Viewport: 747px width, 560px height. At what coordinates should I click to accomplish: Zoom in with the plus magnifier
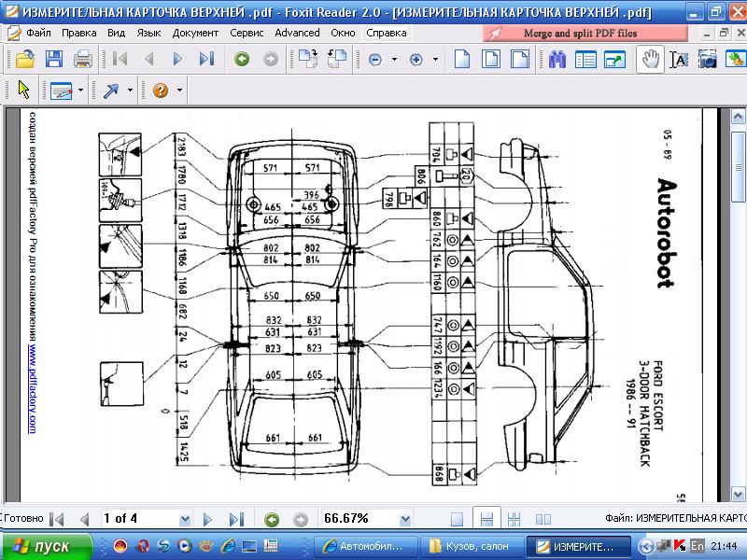coord(416,60)
